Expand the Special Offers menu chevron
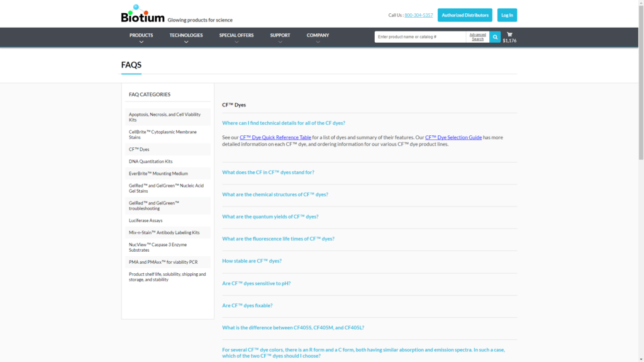This screenshot has width=644, height=362. tap(236, 42)
